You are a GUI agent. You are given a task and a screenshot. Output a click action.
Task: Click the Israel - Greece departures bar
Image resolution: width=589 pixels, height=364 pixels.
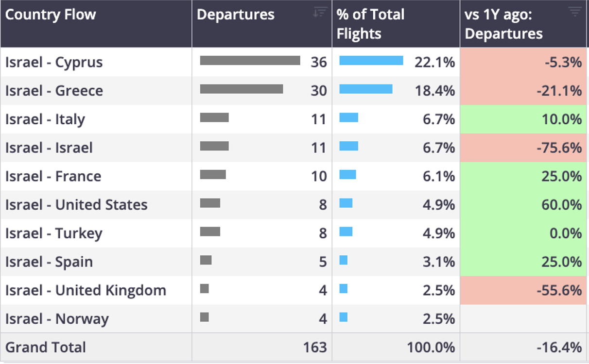point(242,89)
